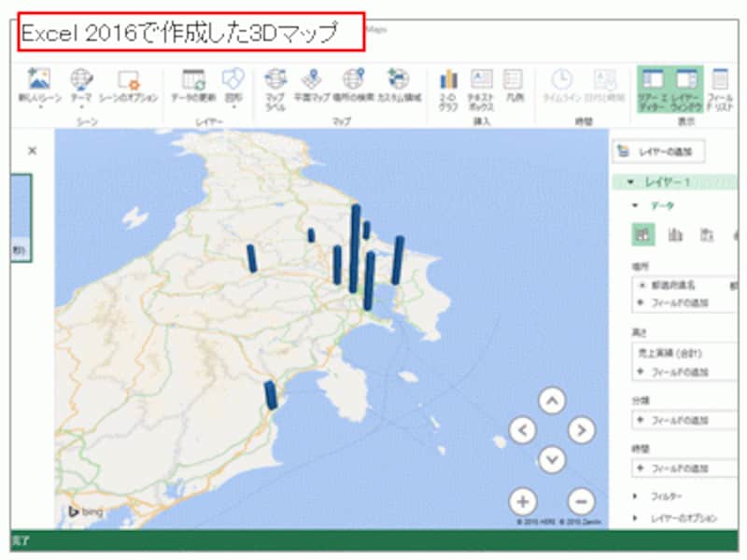Viewport: 747px width, 560px height.
Task: Open the Shapes (図形) icon
Action: pyautogui.click(x=233, y=78)
